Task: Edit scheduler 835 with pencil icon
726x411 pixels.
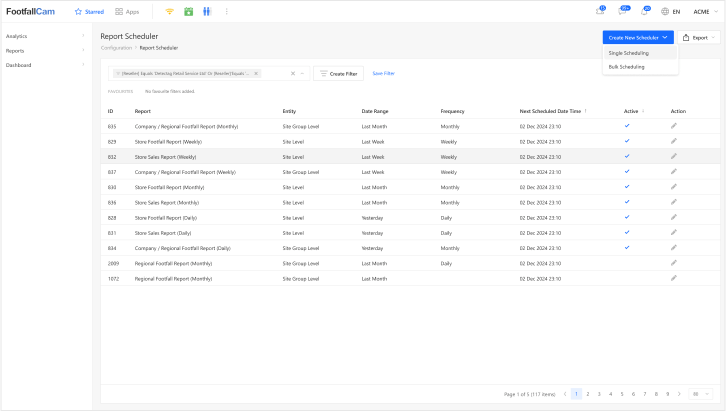Action: 674,126
